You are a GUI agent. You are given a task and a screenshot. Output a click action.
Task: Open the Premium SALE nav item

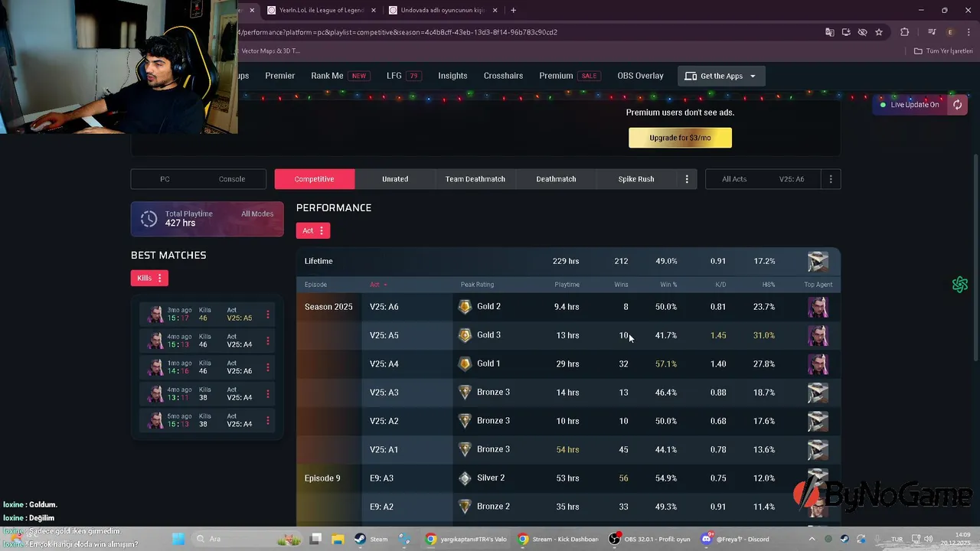[569, 76]
